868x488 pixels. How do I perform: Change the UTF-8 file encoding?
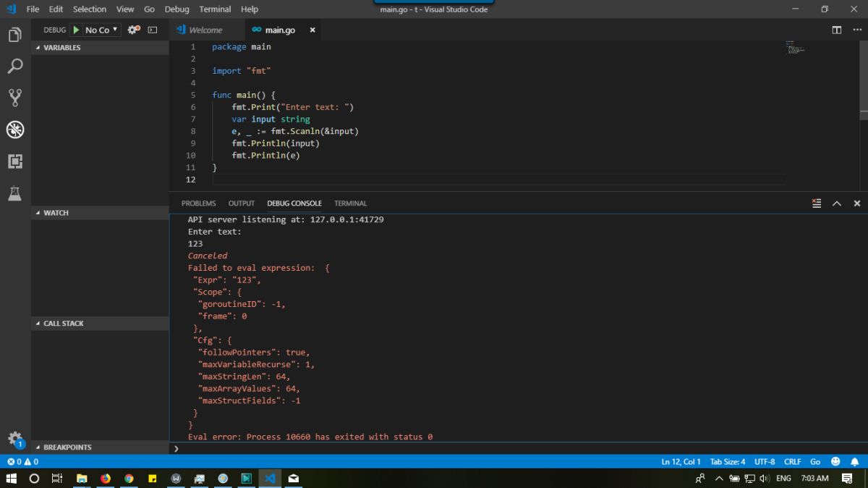(765, 461)
